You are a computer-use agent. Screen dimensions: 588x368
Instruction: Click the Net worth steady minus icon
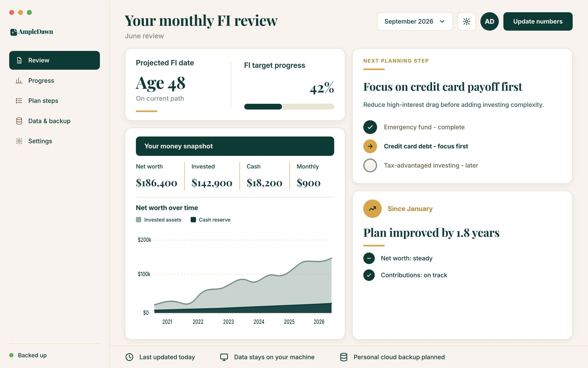[369, 258]
